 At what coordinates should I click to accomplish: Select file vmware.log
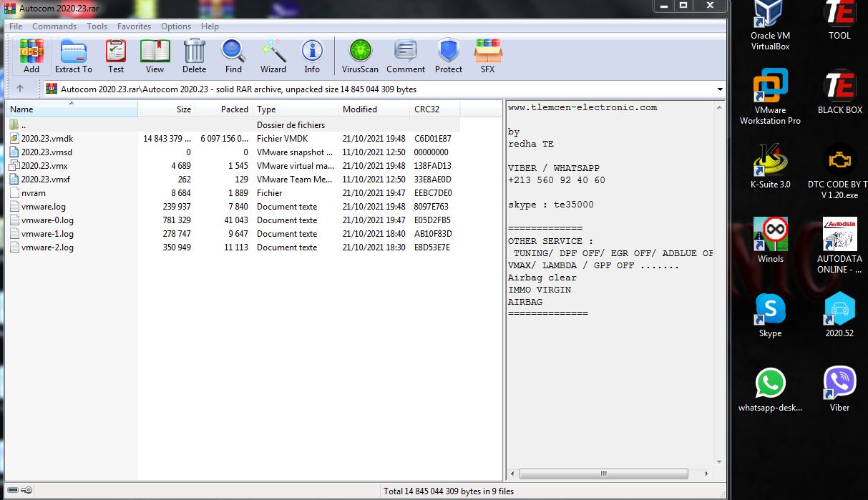click(233, 207)
